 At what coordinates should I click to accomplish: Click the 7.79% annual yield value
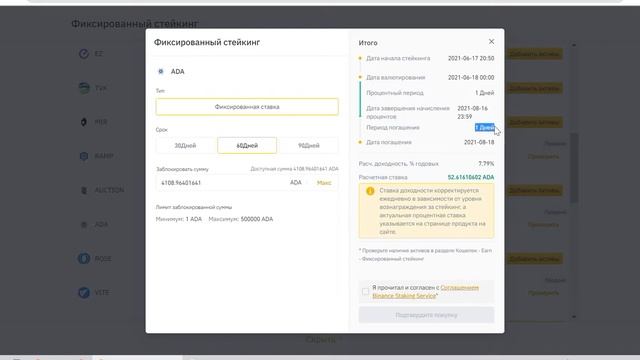point(486,163)
